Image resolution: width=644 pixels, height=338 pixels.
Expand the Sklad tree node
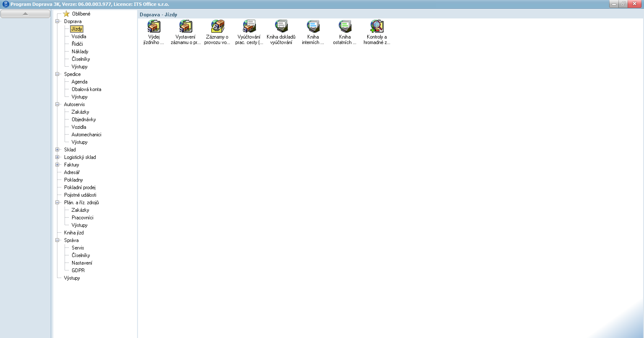coord(57,149)
